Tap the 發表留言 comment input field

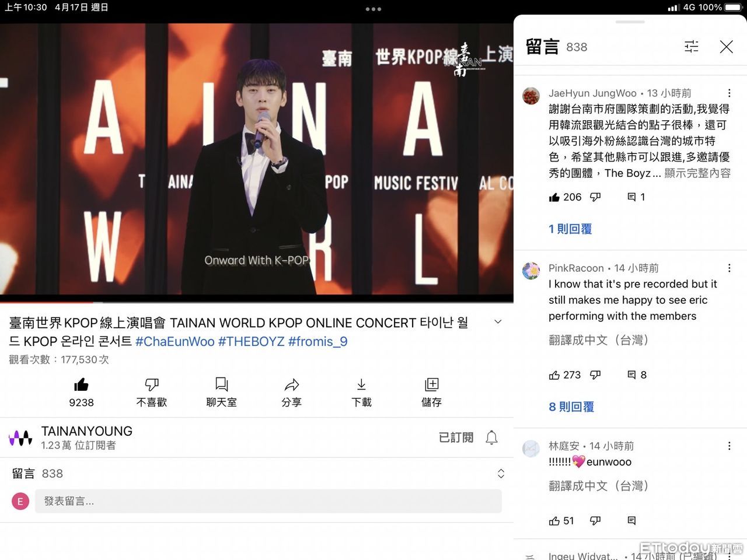pos(268,501)
